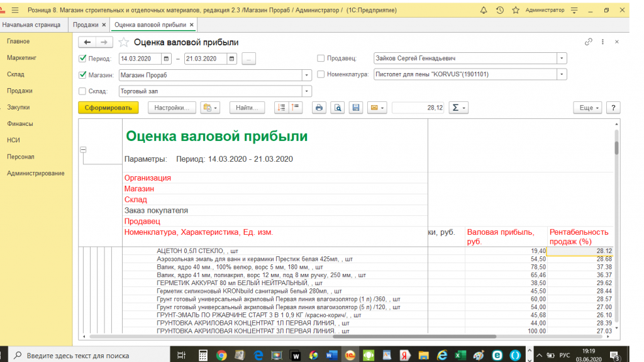Send the report by email
This screenshot has height=362, width=644.
[x=377, y=108]
